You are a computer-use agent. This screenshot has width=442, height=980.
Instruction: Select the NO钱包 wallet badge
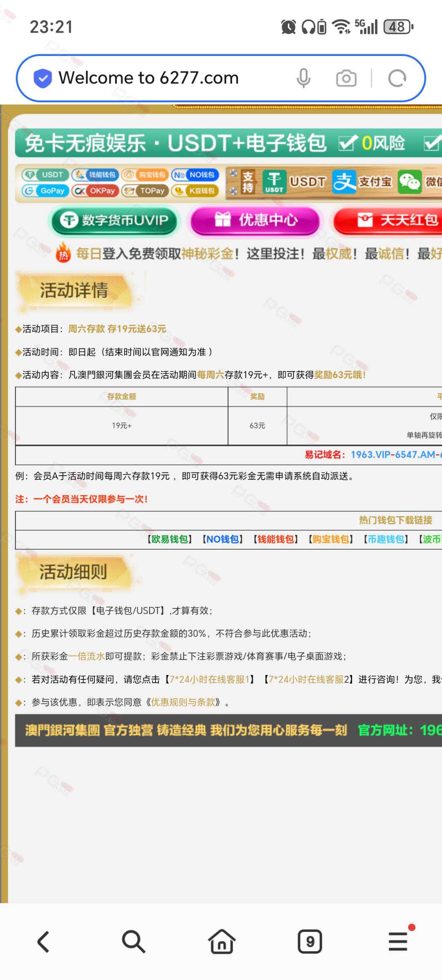pos(195,175)
